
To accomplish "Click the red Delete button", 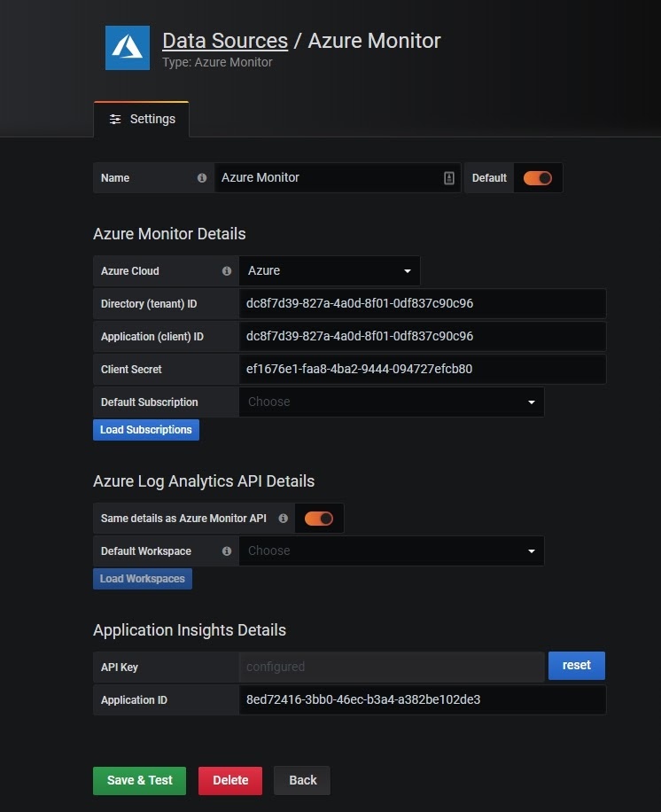I will [x=230, y=780].
